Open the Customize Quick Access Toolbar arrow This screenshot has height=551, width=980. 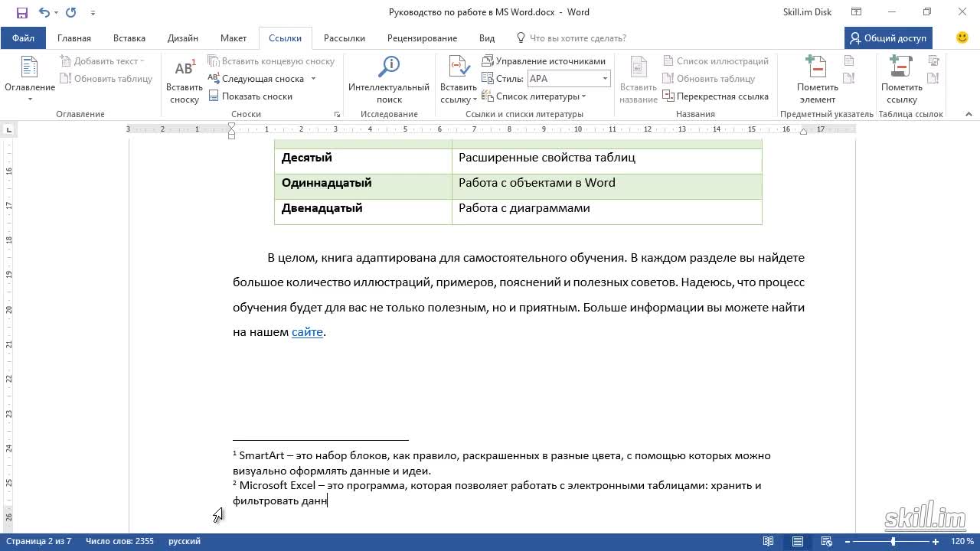click(x=93, y=12)
